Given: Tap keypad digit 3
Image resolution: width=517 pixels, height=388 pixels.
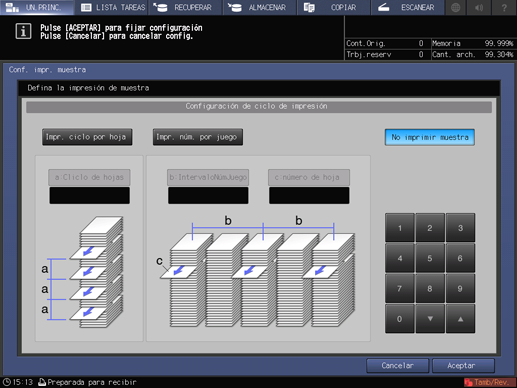Looking at the screenshot, I should pos(460,228).
